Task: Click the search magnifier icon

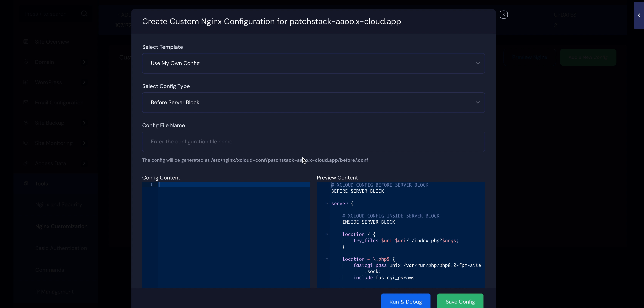Action: [x=84, y=14]
